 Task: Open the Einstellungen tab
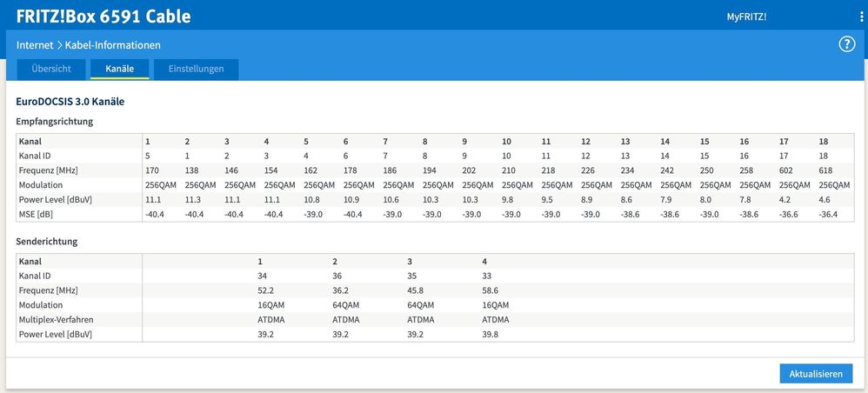point(196,70)
